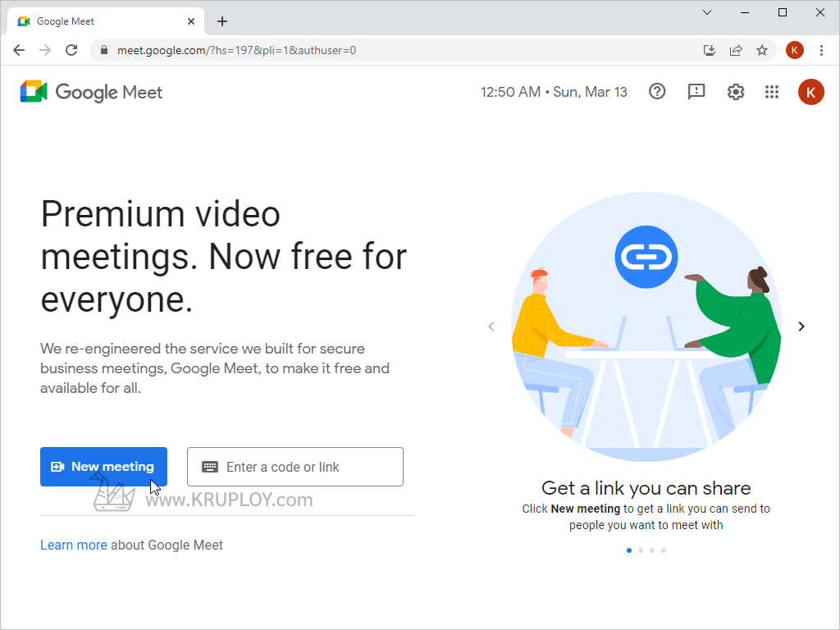This screenshot has width=840, height=630.
Task: Show the previous carousel slide
Action: pyautogui.click(x=491, y=326)
